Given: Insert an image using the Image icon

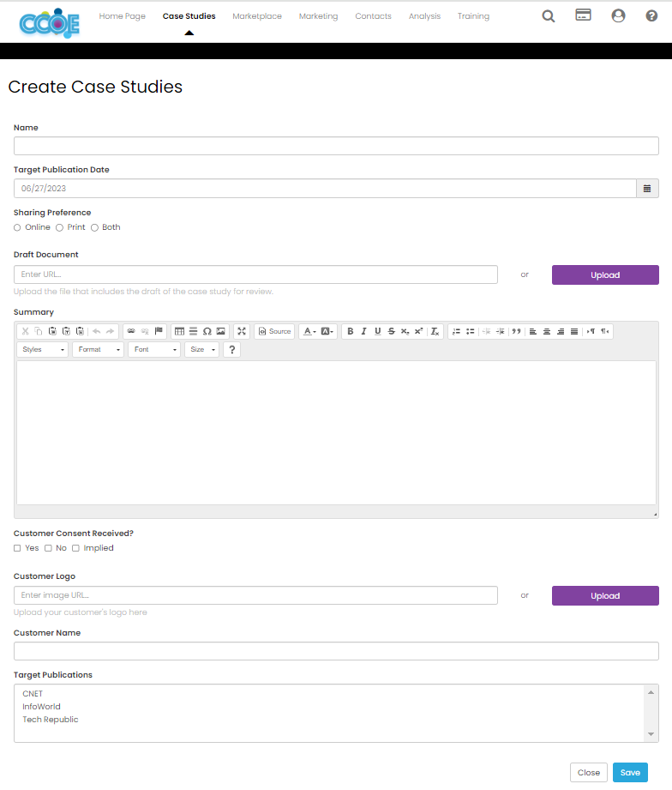Looking at the screenshot, I should point(220,331).
